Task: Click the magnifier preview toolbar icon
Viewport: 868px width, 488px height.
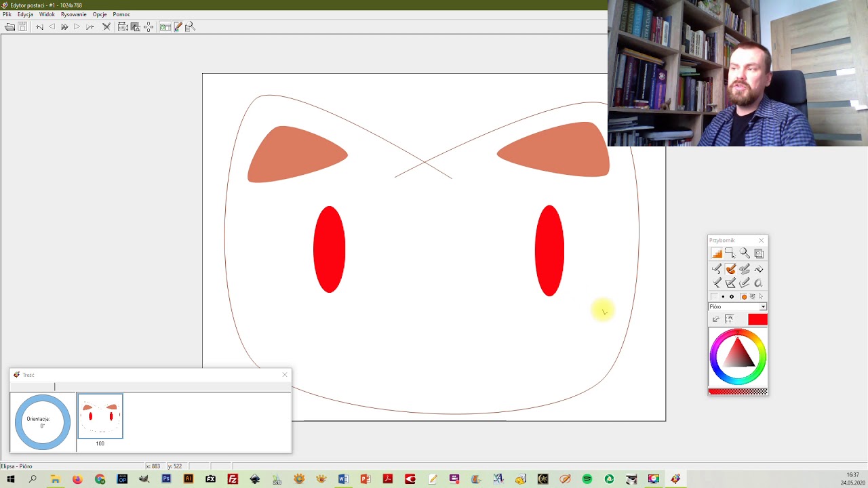Action: tap(190, 27)
